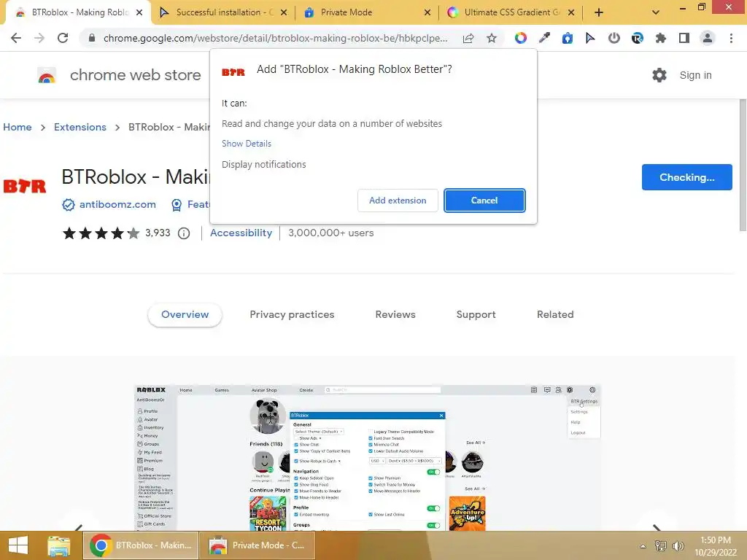Open a new browser tab
This screenshot has width=747, height=560.
pyautogui.click(x=599, y=12)
